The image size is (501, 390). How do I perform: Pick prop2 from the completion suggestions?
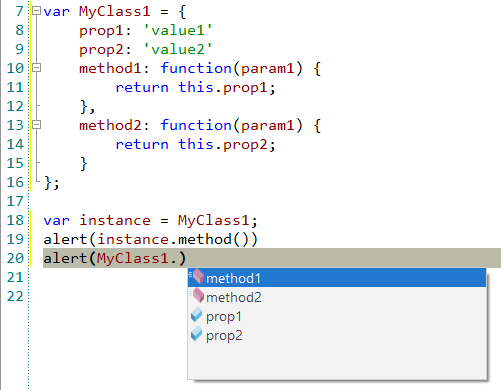click(337, 335)
